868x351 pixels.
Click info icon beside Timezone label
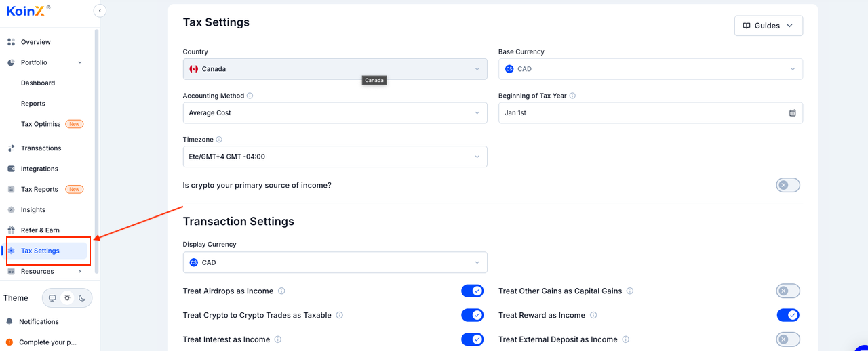click(219, 140)
